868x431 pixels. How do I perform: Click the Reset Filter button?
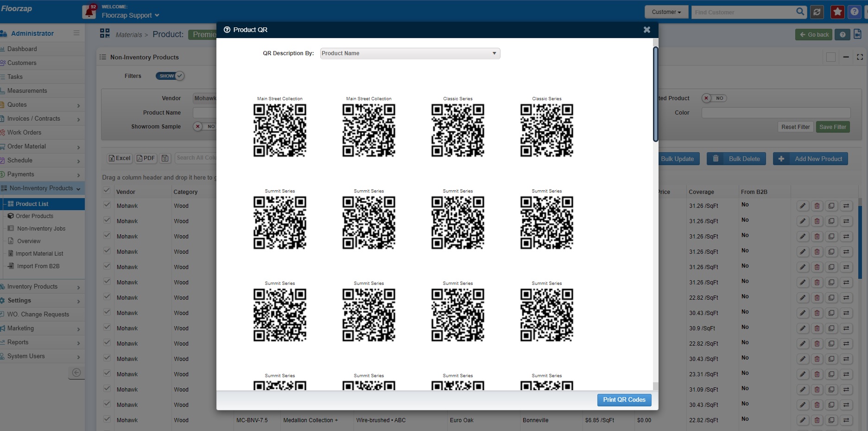[795, 127]
